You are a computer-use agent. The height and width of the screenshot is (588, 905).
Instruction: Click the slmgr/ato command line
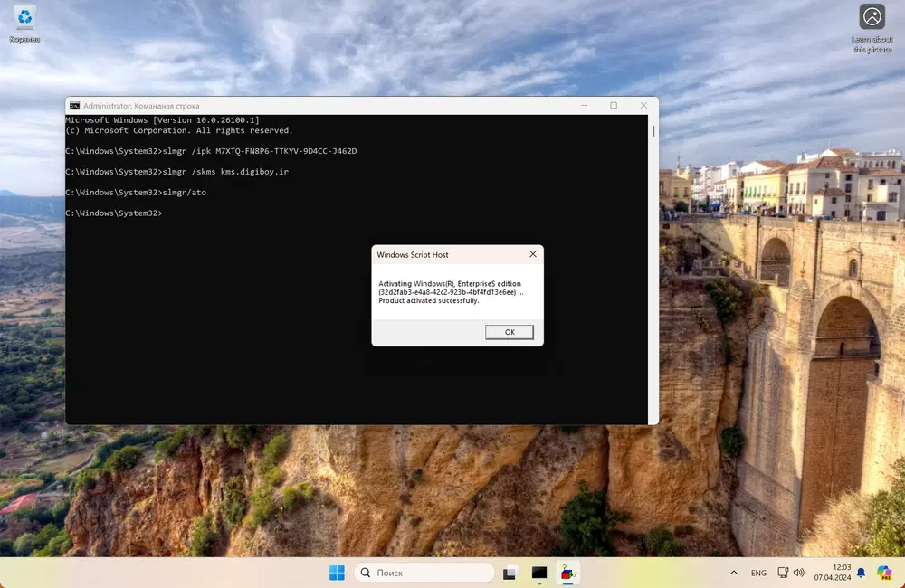coord(136,193)
